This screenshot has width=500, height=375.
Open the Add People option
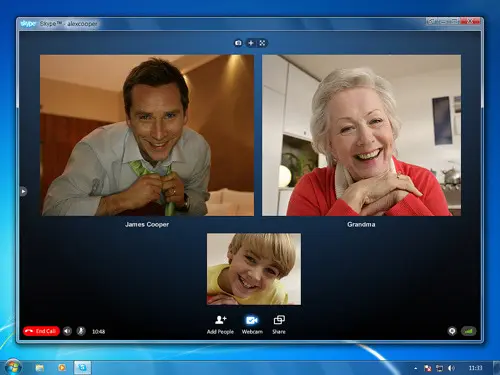[x=220, y=324]
